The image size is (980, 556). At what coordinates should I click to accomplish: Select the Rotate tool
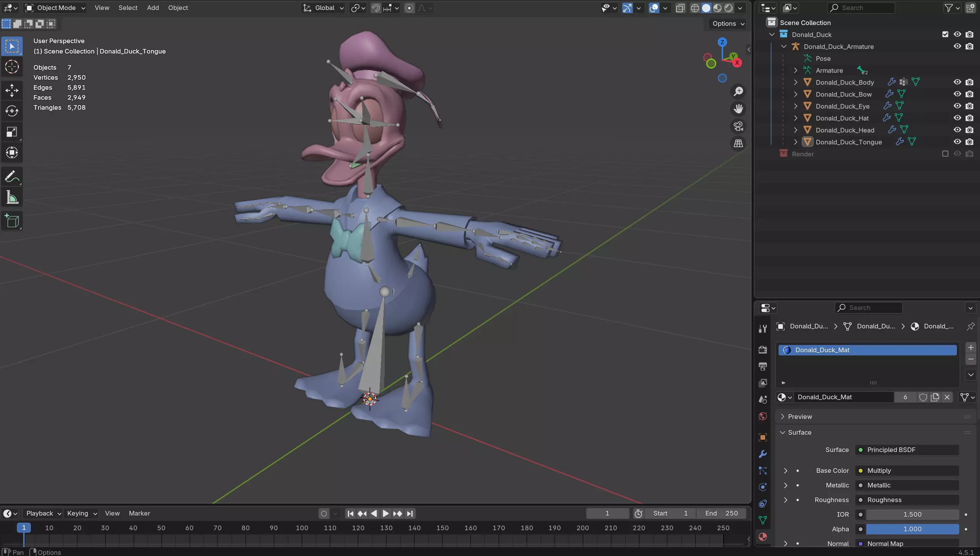click(12, 111)
